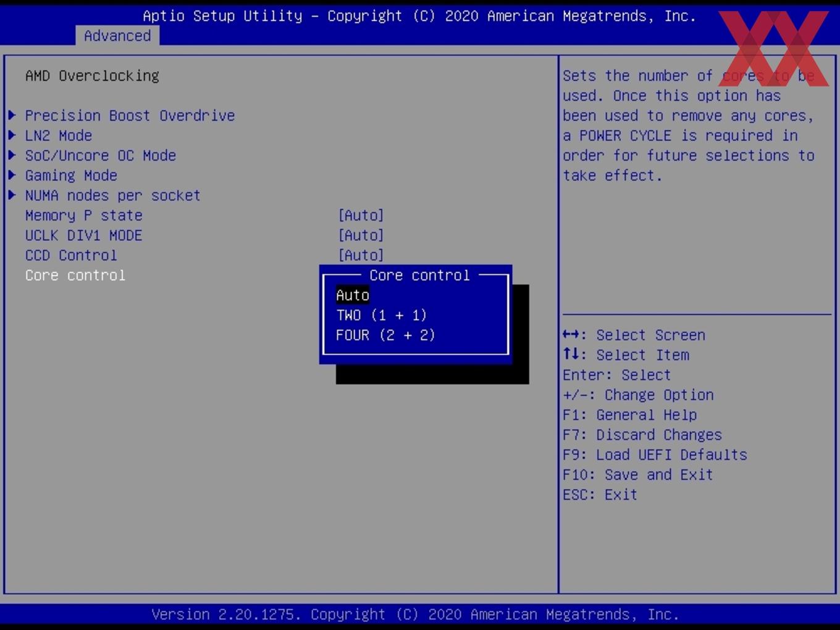Click the Version 2.20.1275 footer text

point(415,615)
